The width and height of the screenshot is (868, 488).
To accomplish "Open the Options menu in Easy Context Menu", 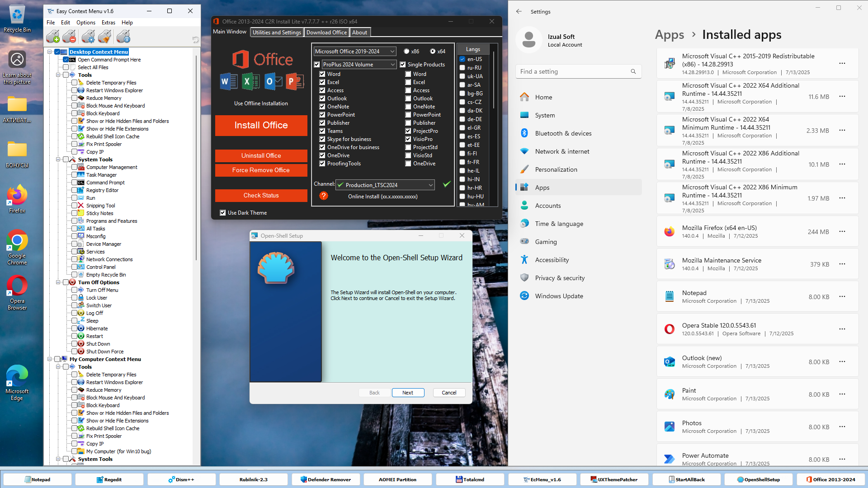I will click(86, 23).
